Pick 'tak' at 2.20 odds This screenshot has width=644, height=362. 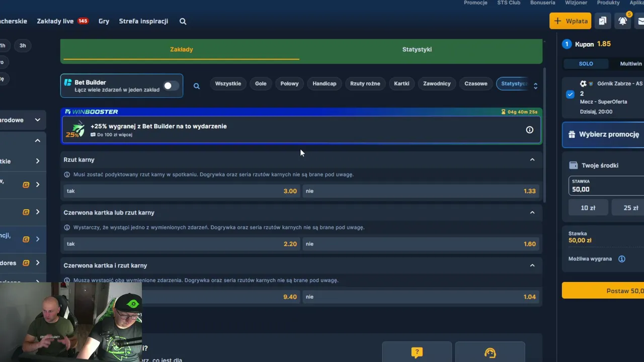(181, 244)
